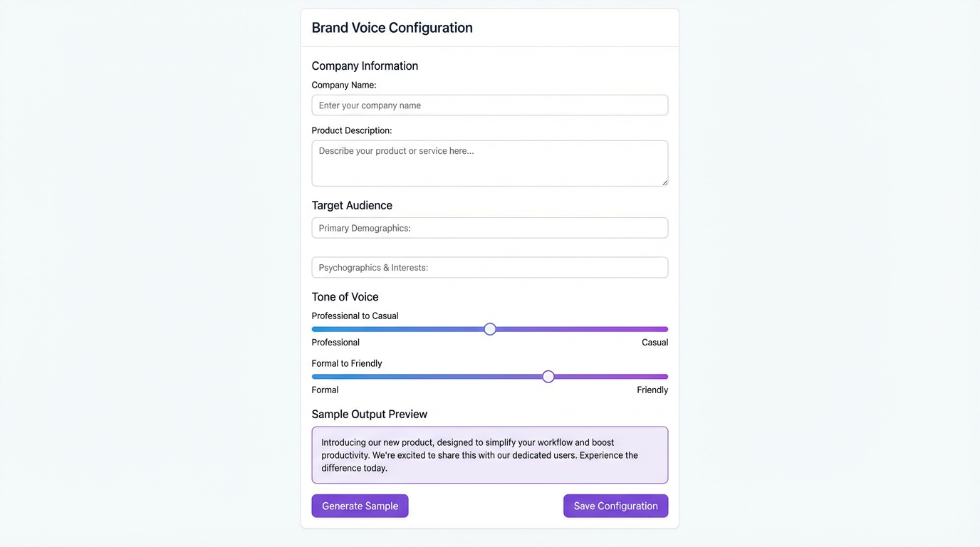Click the Professional label under the first slider
The image size is (980, 547).
(335, 342)
